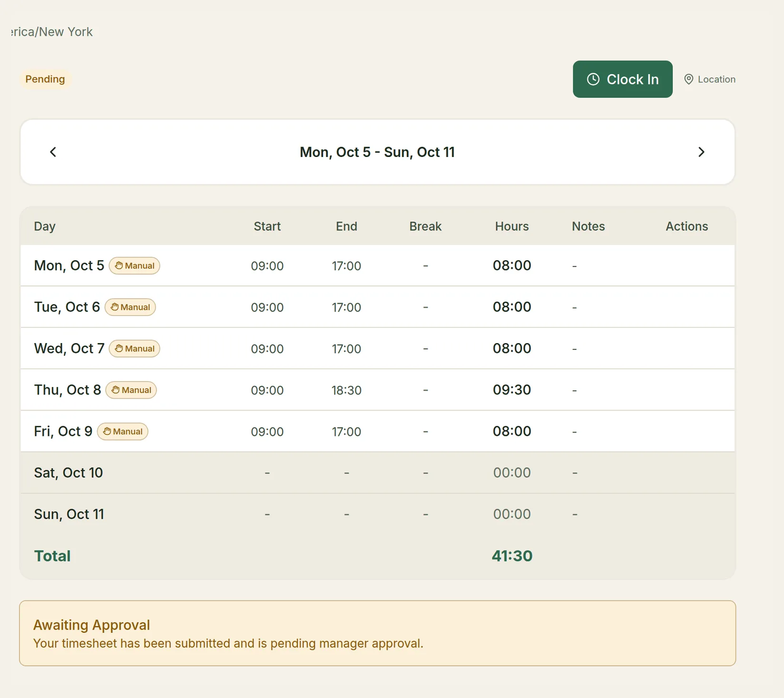This screenshot has width=784, height=698.
Task: Click the Break column header
Action: 425,226
